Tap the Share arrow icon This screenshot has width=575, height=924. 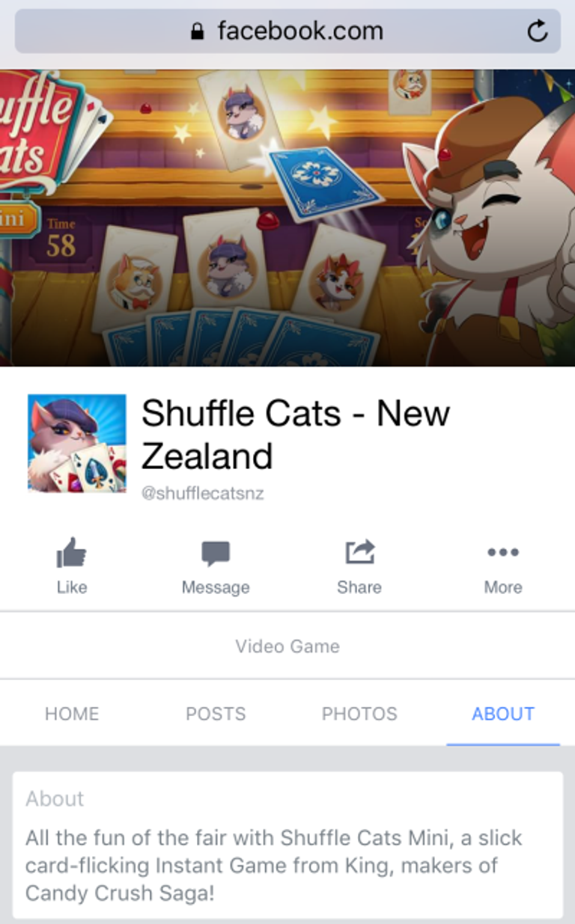click(x=359, y=553)
